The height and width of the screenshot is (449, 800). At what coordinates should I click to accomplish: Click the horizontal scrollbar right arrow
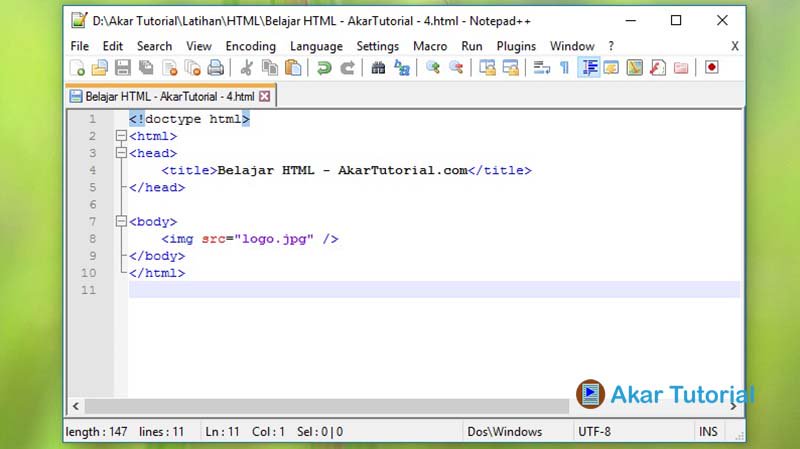[x=733, y=406]
